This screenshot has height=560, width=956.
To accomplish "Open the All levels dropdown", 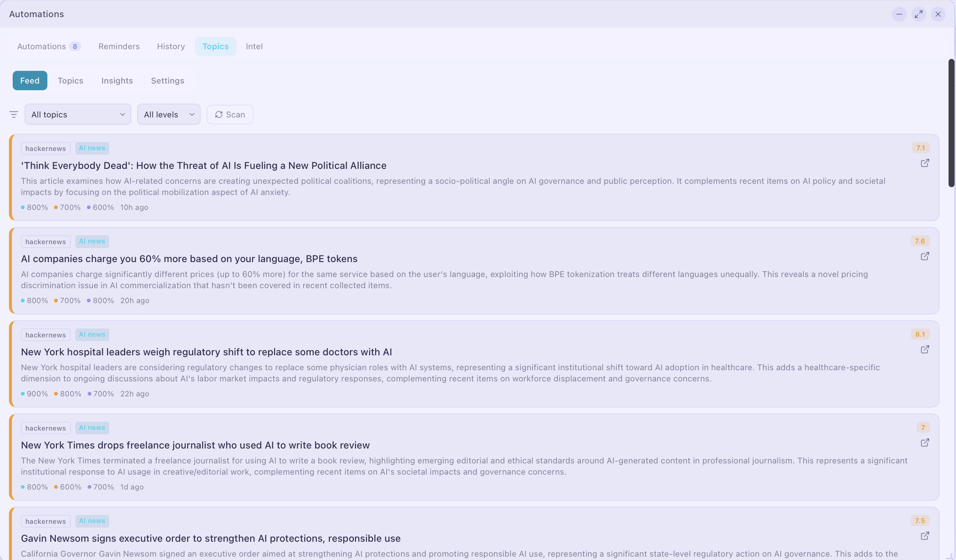I will pyautogui.click(x=169, y=114).
